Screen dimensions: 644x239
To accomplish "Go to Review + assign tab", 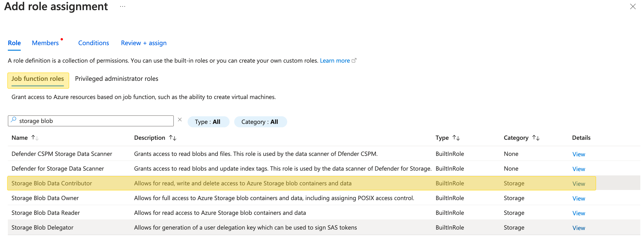I will tap(144, 43).
